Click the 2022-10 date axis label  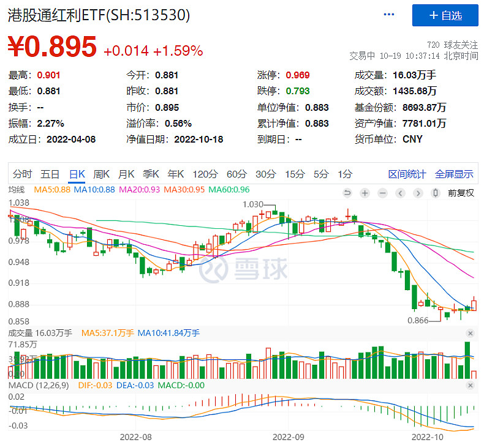[428, 437]
